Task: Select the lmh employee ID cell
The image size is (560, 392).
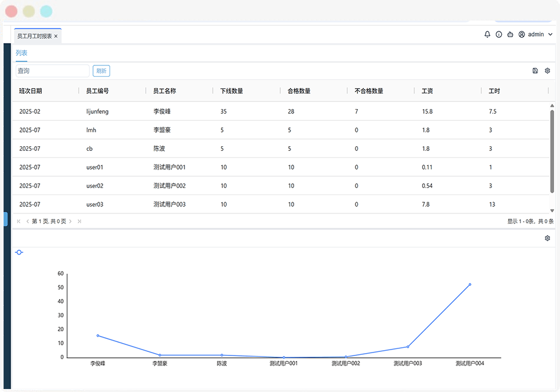Action: point(91,130)
